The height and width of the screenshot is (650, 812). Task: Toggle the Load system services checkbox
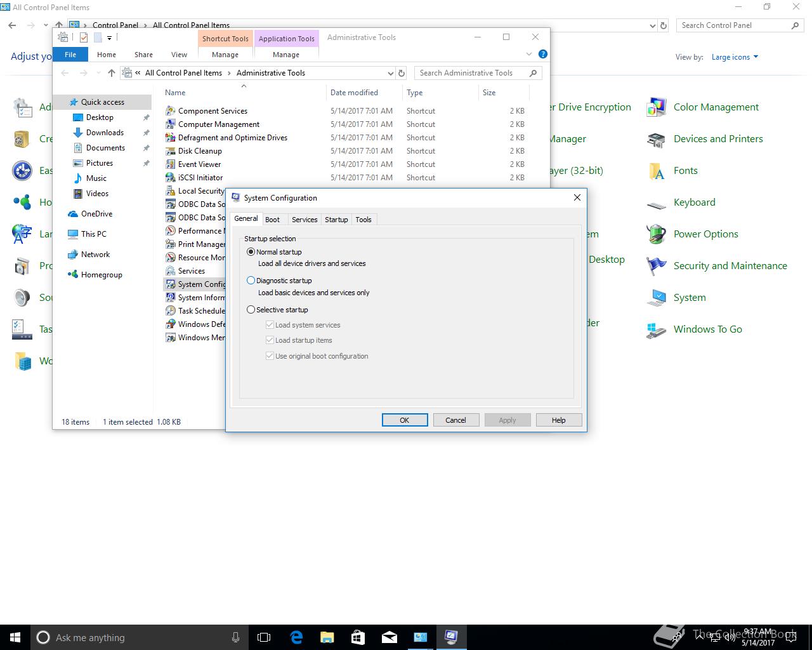tap(270, 325)
